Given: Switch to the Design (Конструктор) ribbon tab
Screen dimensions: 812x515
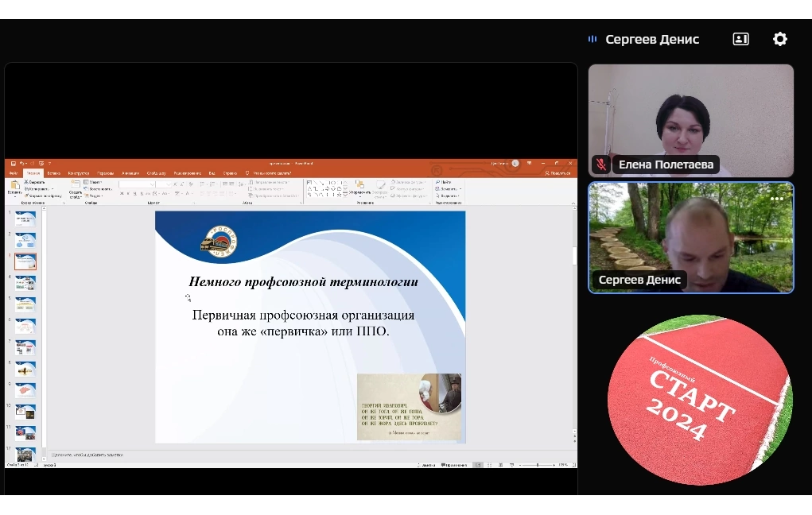Looking at the screenshot, I should 79,173.
